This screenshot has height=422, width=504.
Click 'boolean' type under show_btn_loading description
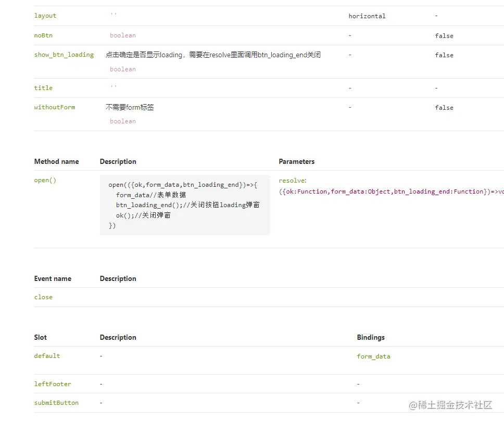(x=123, y=69)
